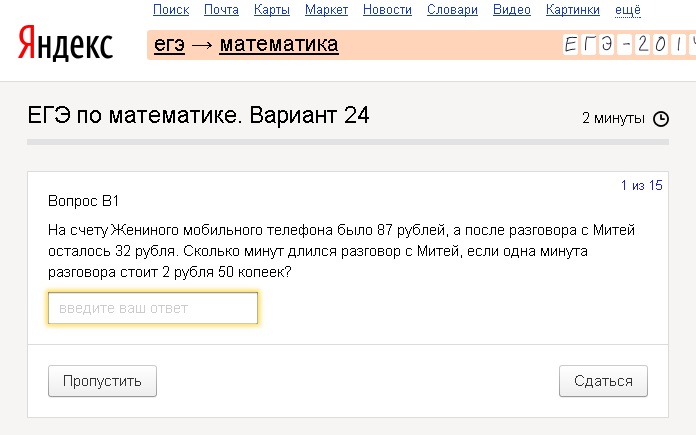Click the Пропустить button

102,381
